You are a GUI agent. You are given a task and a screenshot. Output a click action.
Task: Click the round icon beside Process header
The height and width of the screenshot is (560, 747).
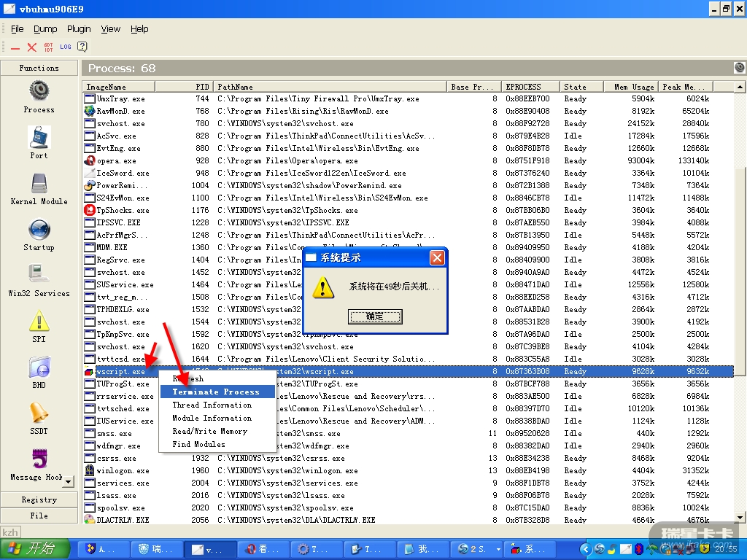coord(740,68)
